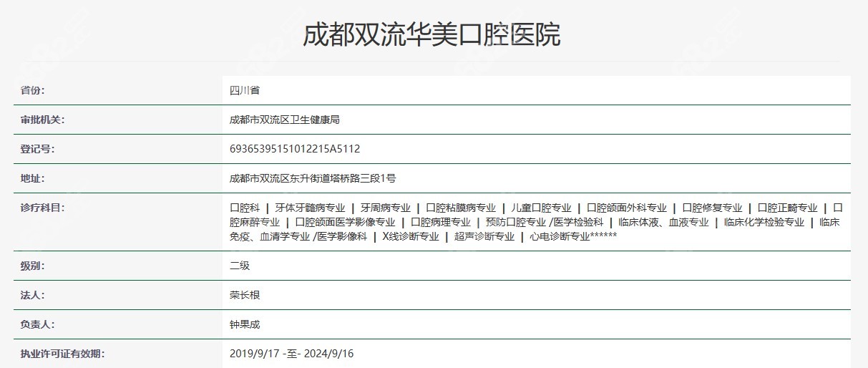This screenshot has width=868, height=368.
Task: Select the 地址 label
Action: coord(32,178)
